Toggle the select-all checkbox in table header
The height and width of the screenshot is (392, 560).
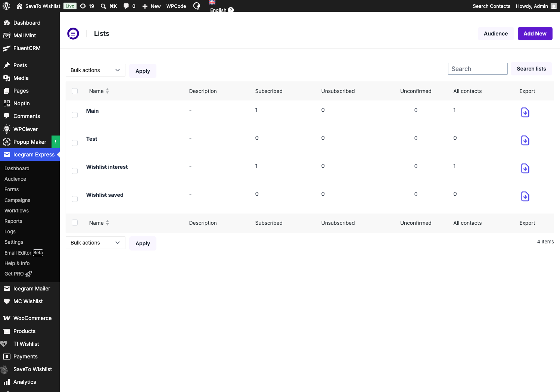click(75, 91)
